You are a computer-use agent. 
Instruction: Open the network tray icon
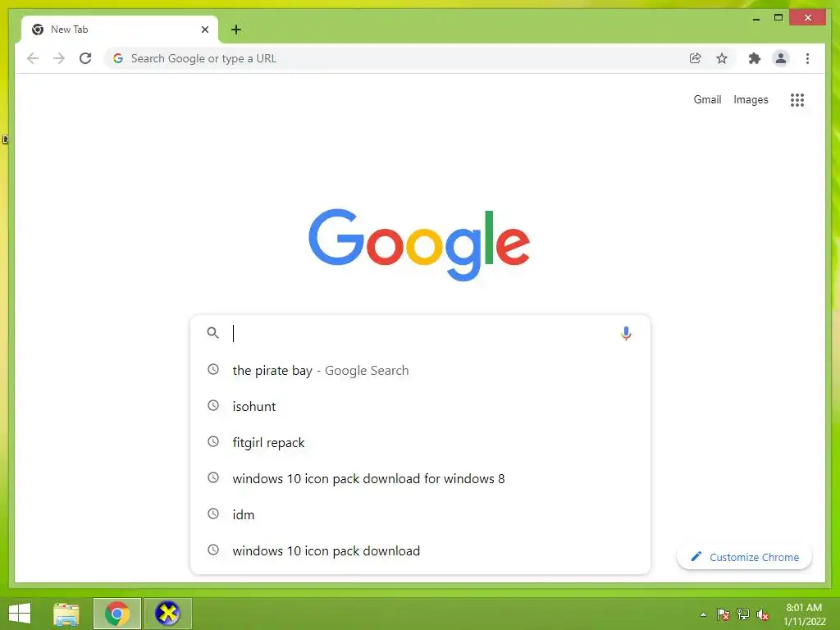tap(743, 614)
